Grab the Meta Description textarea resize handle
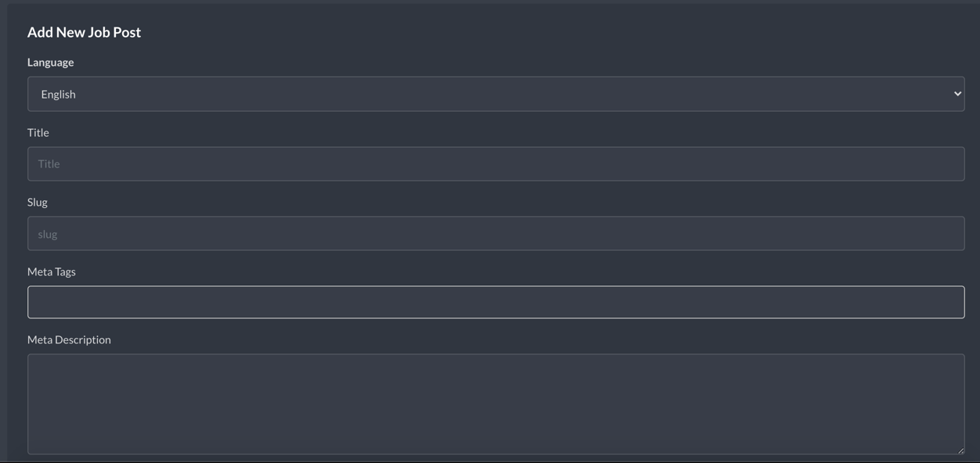The width and height of the screenshot is (980, 463). click(x=960, y=450)
